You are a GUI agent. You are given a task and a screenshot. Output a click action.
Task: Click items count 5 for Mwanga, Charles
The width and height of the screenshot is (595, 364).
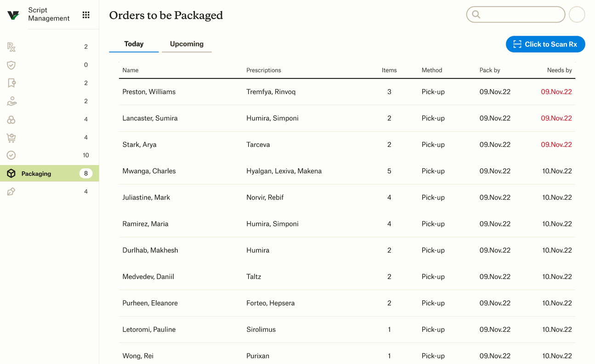pyautogui.click(x=389, y=171)
